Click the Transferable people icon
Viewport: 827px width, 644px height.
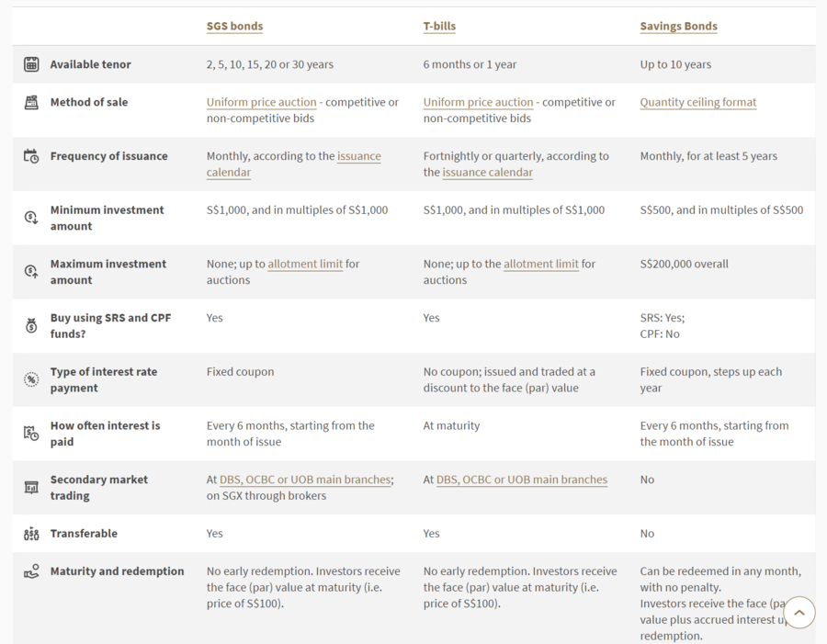click(x=31, y=534)
